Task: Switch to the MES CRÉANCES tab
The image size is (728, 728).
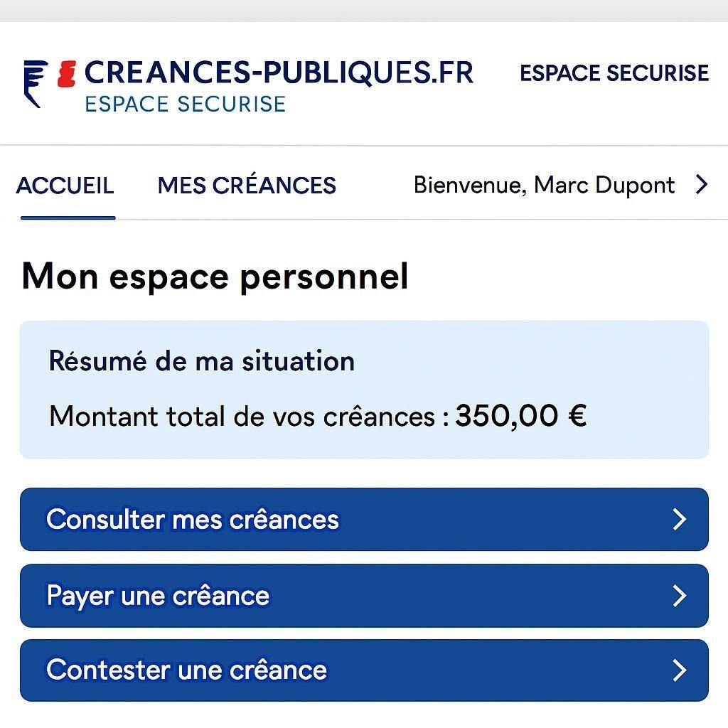Action: click(247, 186)
